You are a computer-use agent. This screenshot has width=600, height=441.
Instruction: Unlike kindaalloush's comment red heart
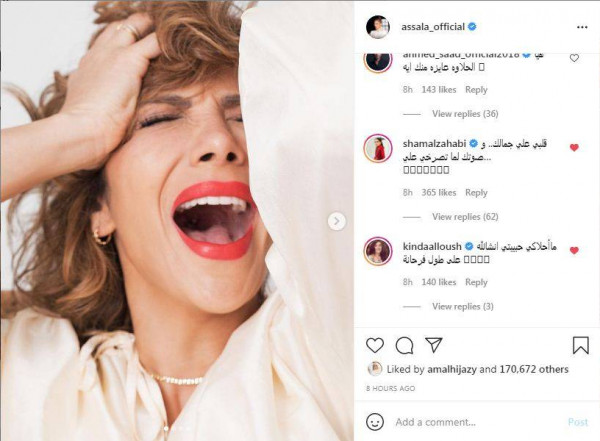[574, 250]
